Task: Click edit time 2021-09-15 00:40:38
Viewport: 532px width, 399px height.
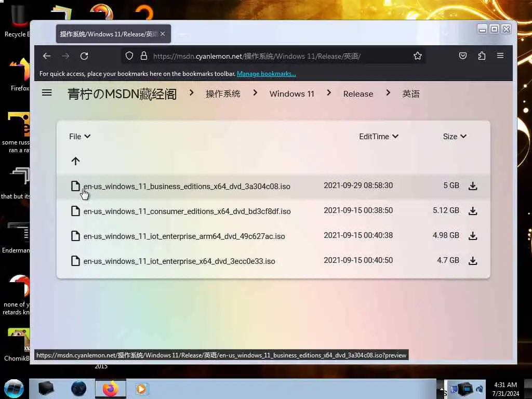Action: [x=358, y=235]
